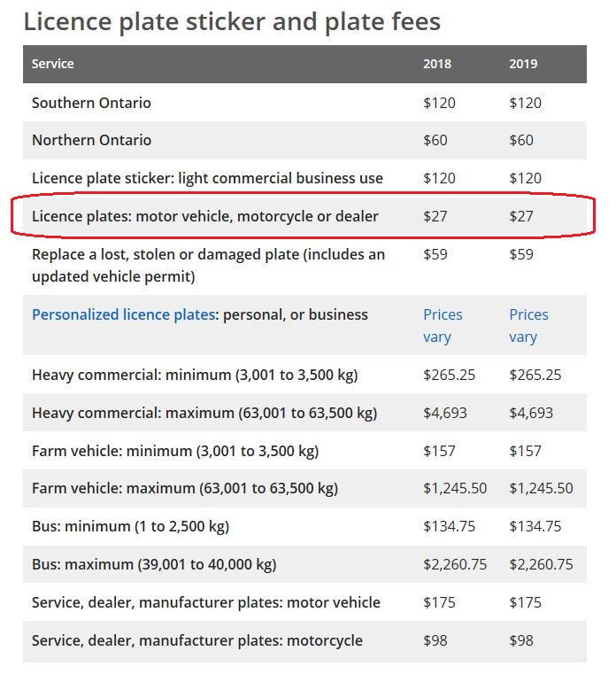Select the 2019 $27 licence plates fee
Image resolution: width=616 pixels, height=682 pixels.
pyautogui.click(x=521, y=216)
